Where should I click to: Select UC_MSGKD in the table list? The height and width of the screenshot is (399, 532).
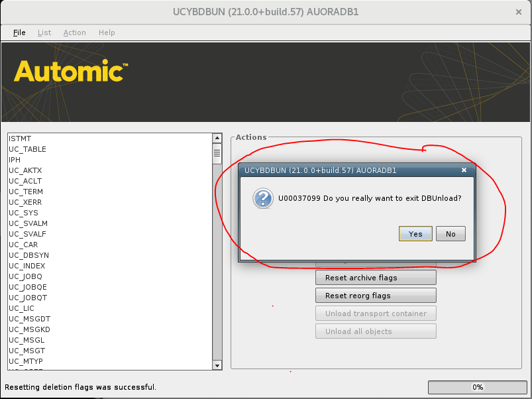(110, 329)
